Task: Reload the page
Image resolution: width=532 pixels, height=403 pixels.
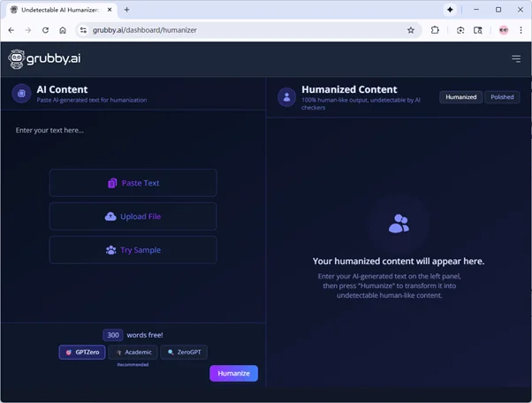Action: [x=45, y=30]
